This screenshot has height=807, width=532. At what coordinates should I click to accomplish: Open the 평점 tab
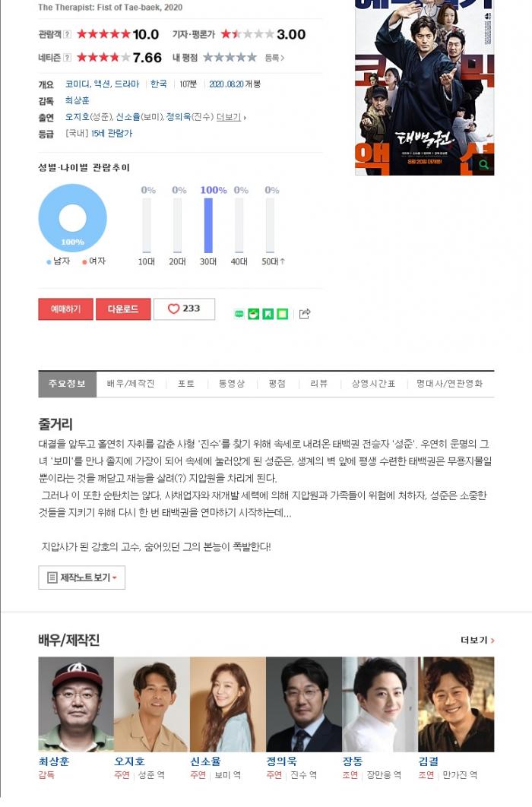(x=277, y=384)
